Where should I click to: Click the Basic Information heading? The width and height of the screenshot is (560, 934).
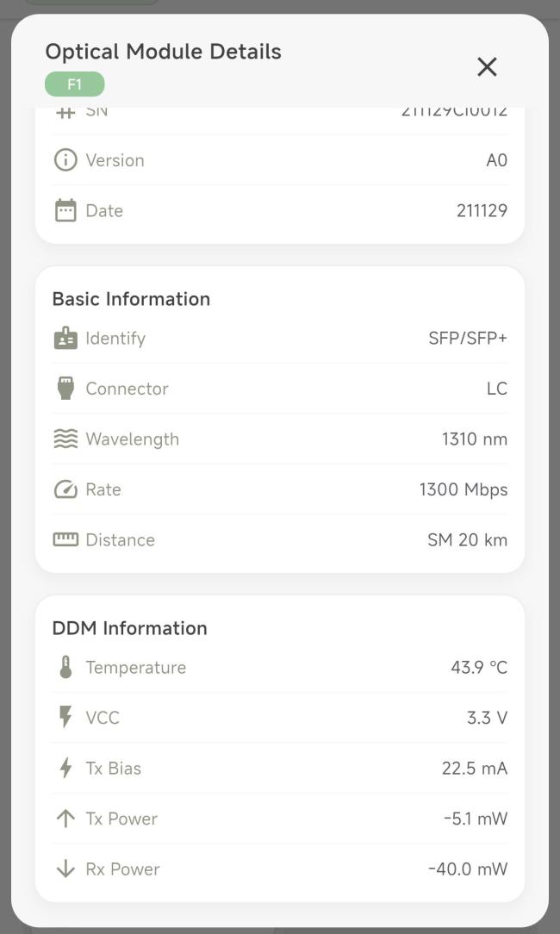[131, 299]
